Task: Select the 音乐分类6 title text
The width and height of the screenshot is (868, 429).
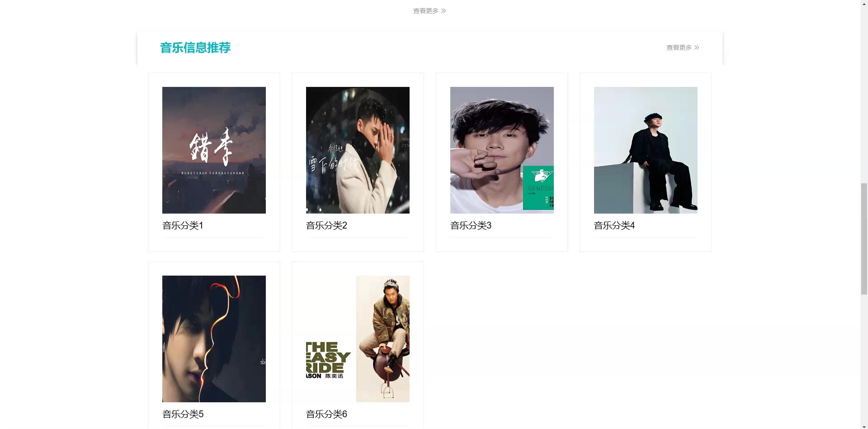Action: (x=327, y=414)
